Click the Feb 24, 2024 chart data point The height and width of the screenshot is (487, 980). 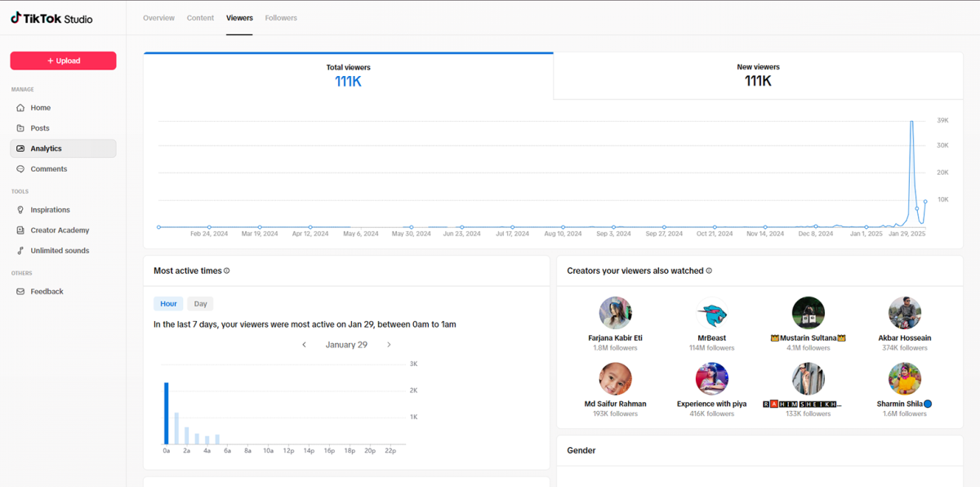point(209,227)
